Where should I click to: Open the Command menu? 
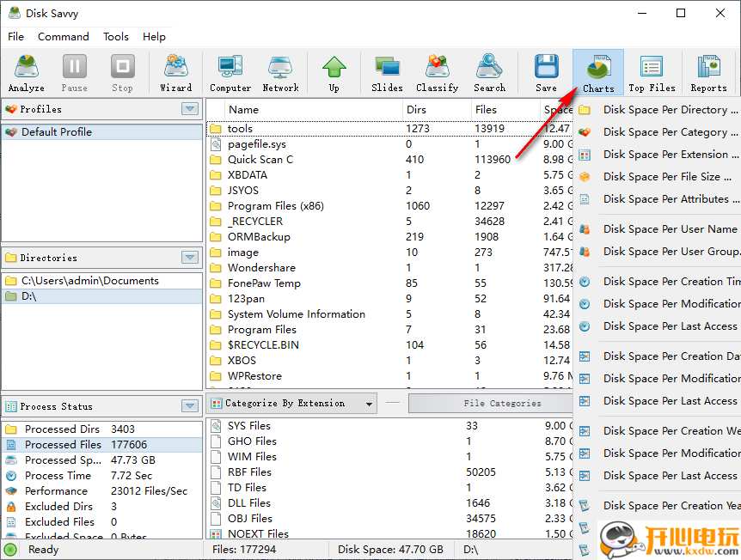click(64, 37)
